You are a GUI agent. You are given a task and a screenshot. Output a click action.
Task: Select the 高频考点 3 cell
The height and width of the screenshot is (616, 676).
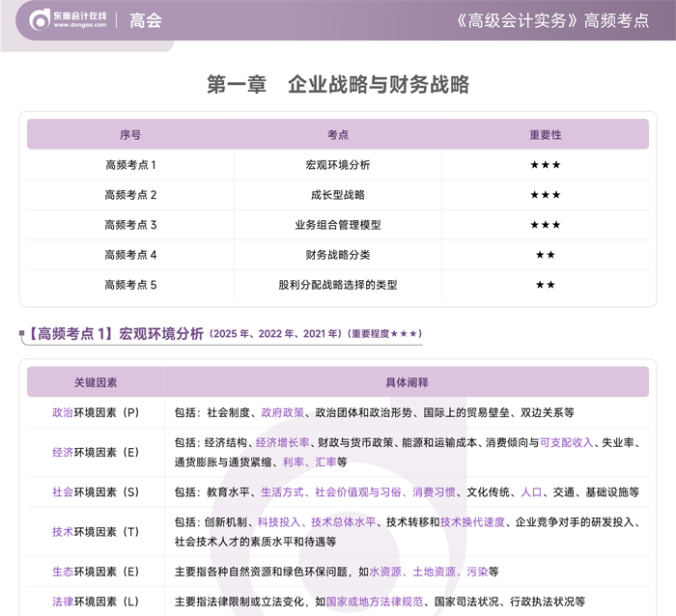pyautogui.click(x=130, y=225)
